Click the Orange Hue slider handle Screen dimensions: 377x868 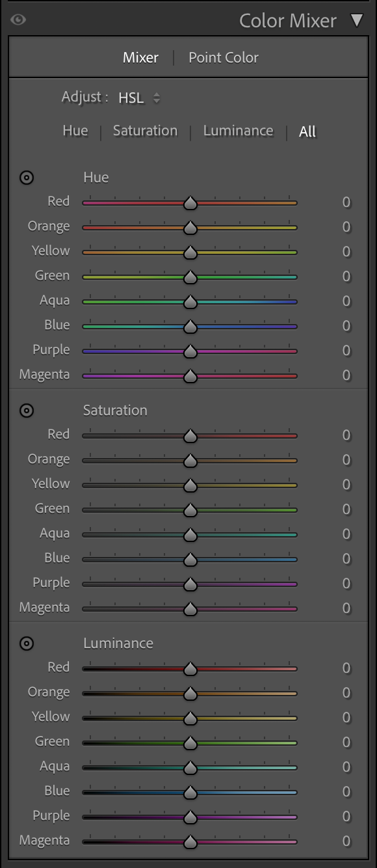click(x=189, y=226)
